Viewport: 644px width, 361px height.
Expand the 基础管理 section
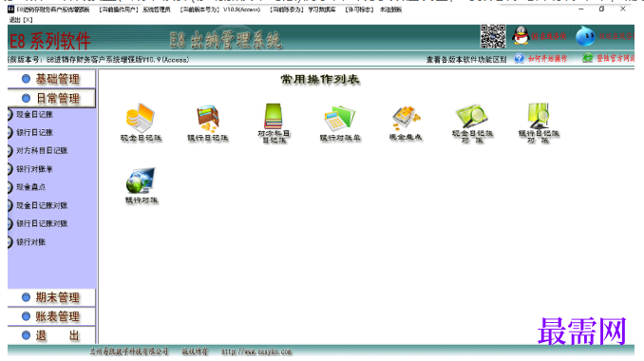click(51, 79)
